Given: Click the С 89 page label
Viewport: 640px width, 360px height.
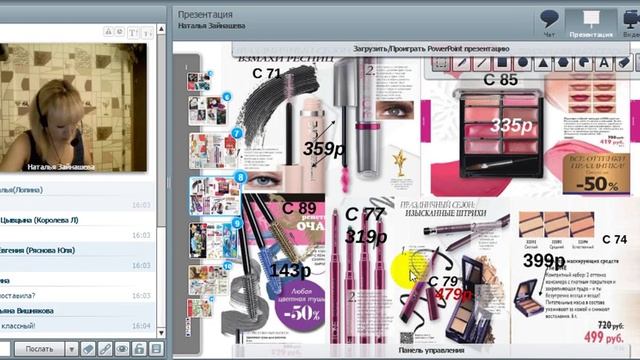Looking at the screenshot, I should (x=299, y=208).
